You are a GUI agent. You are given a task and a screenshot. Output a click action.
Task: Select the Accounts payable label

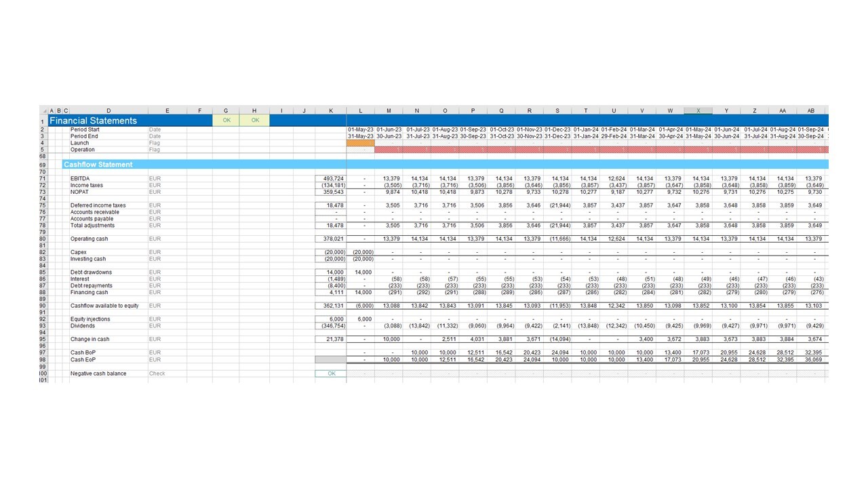92,219
